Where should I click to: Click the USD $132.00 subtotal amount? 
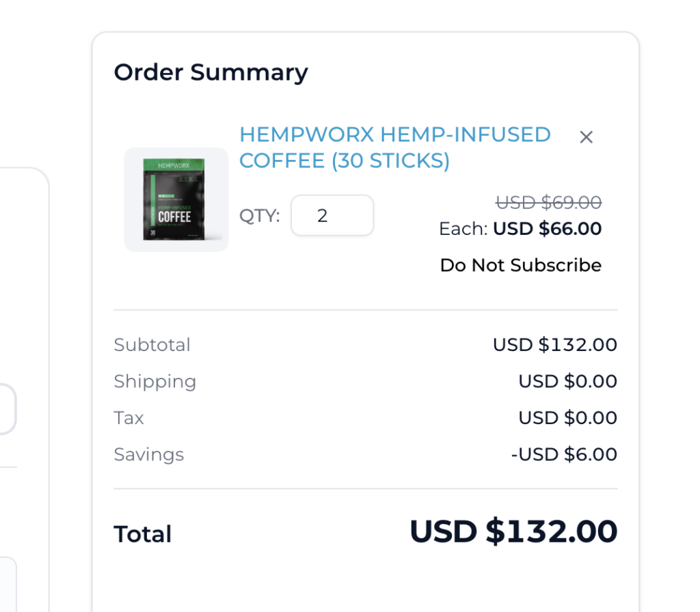(555, 345)
